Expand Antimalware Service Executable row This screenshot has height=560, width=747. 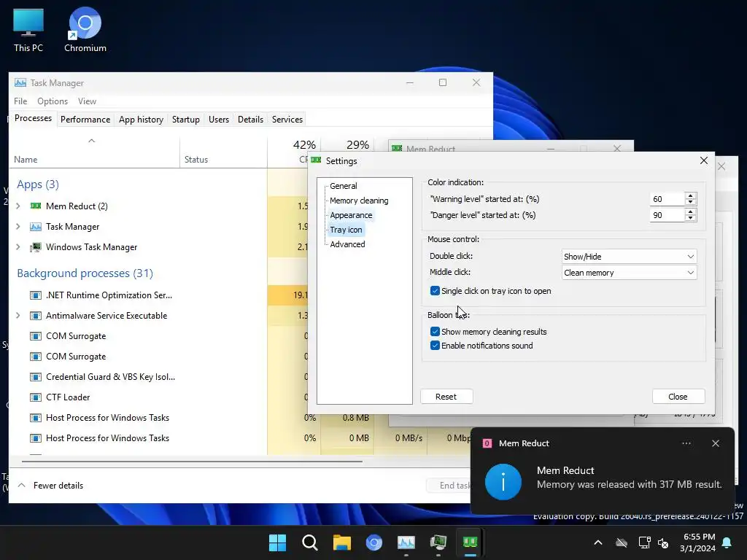pos(18,316)
